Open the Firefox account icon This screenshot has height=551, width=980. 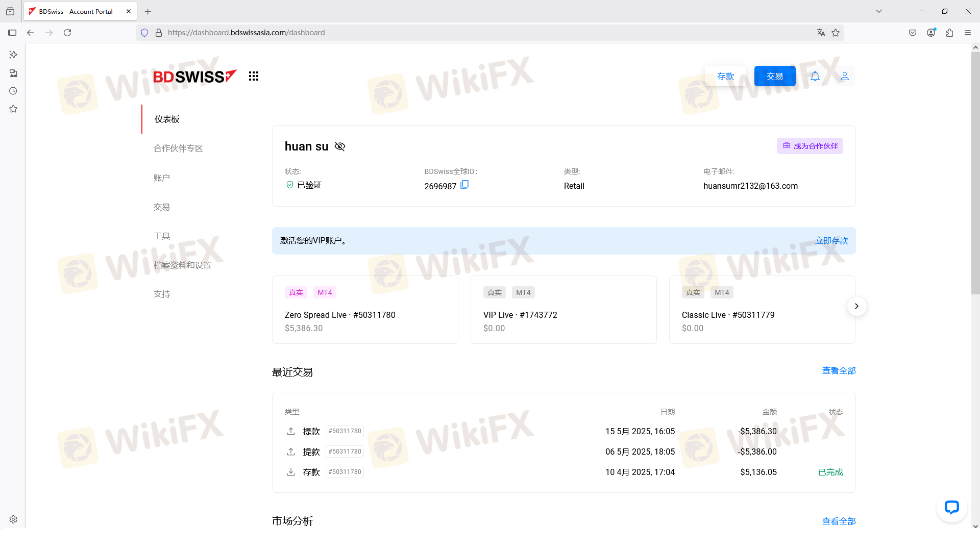[932, 33]
